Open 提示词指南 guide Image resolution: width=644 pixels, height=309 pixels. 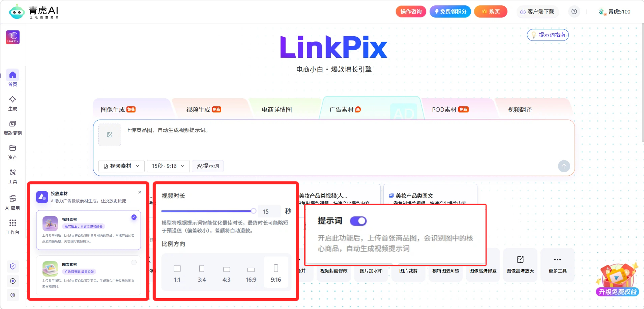pos(548,35)
